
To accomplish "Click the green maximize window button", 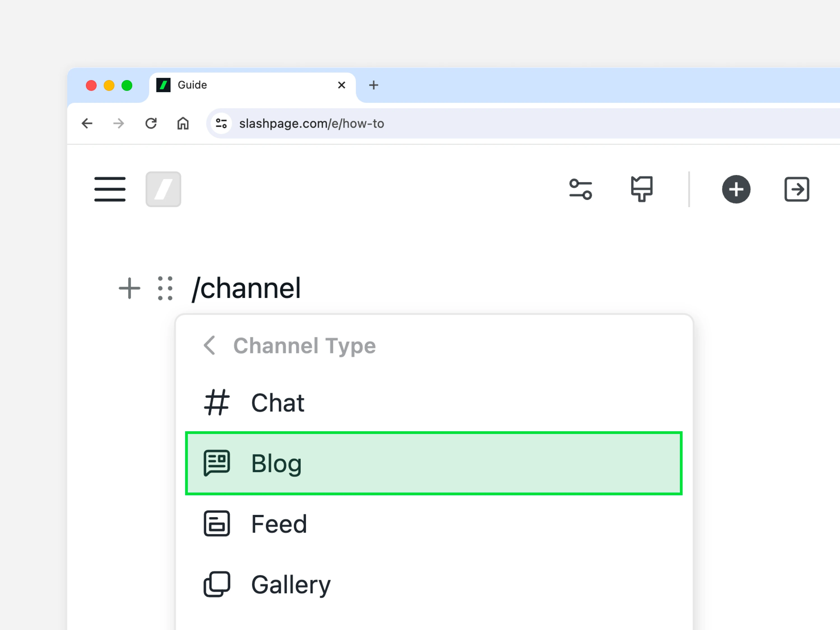I will pos(127,85).
